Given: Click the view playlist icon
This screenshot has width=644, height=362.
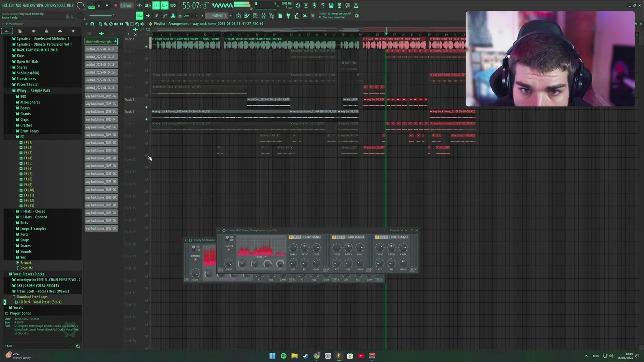Looking at the screenshot, I should click(238, 16).
